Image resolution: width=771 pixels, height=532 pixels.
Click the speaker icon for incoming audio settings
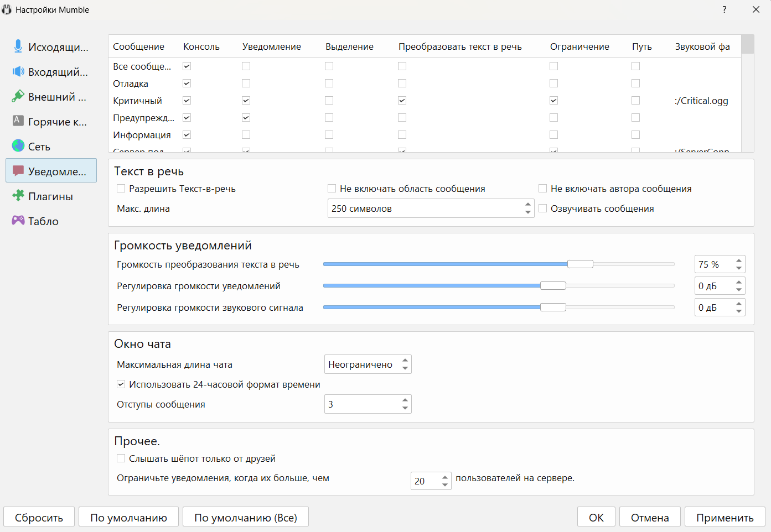coord(18,71)
